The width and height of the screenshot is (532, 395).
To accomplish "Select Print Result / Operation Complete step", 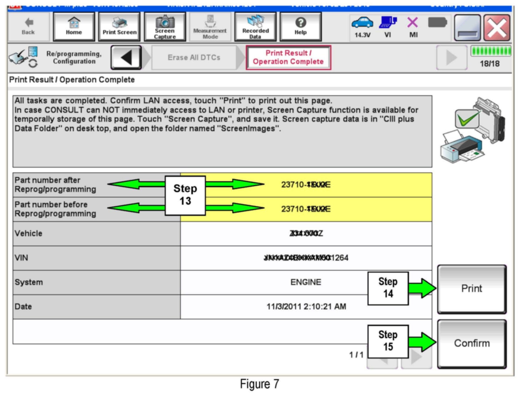I will (x=288, y=57).
